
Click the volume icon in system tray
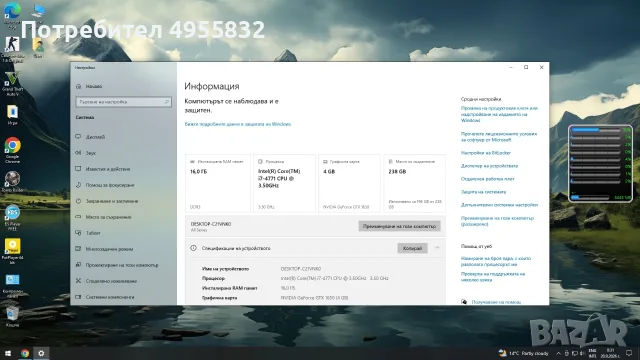pyautogui.click(x=582, y=353)
